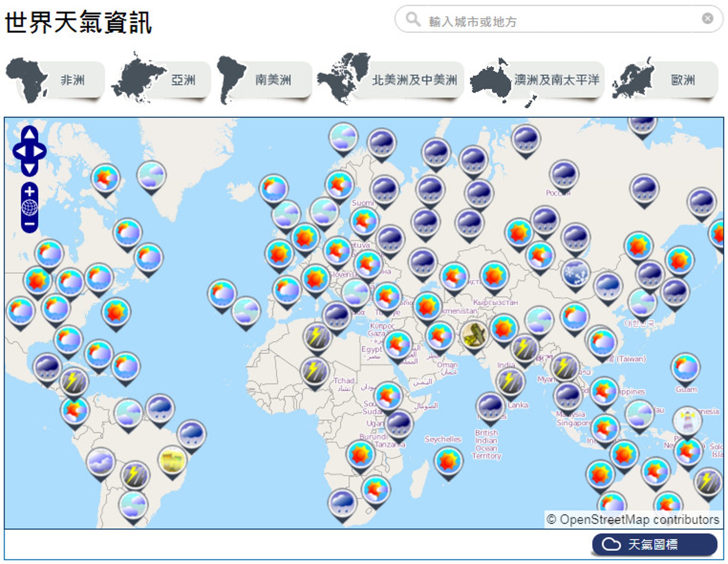728x564 pixels.
Task: Select the 非洲 continent tab
Action: (x=72, y=80)
